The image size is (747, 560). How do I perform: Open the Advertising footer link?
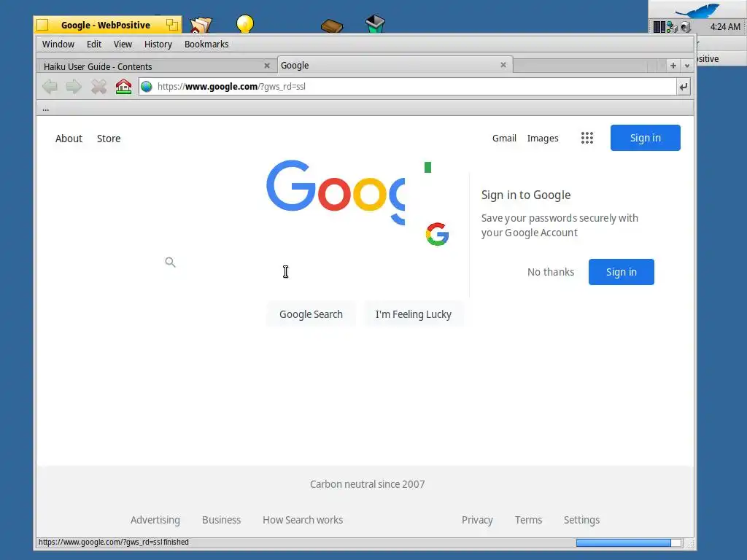[x=155, y=520]
